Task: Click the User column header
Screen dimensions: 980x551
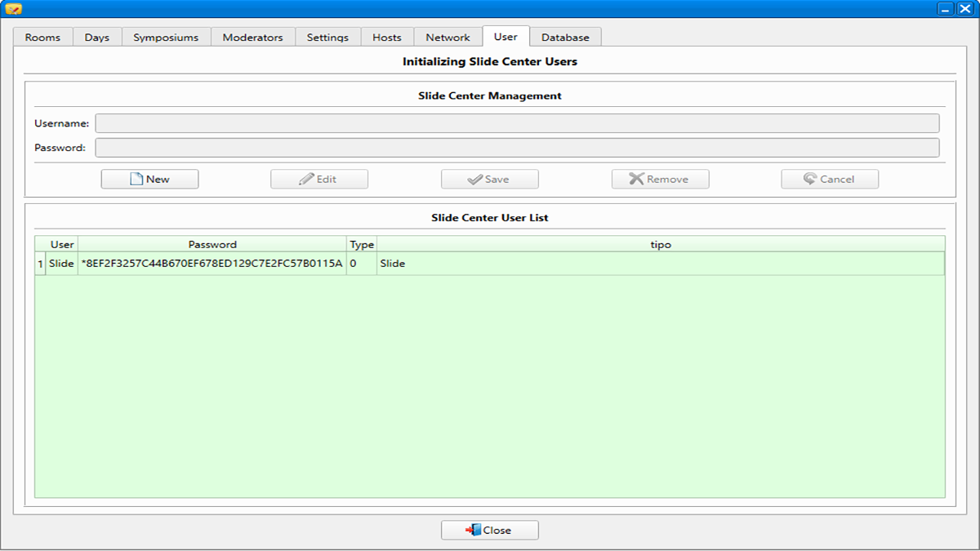Action: (x=62, y=244)
